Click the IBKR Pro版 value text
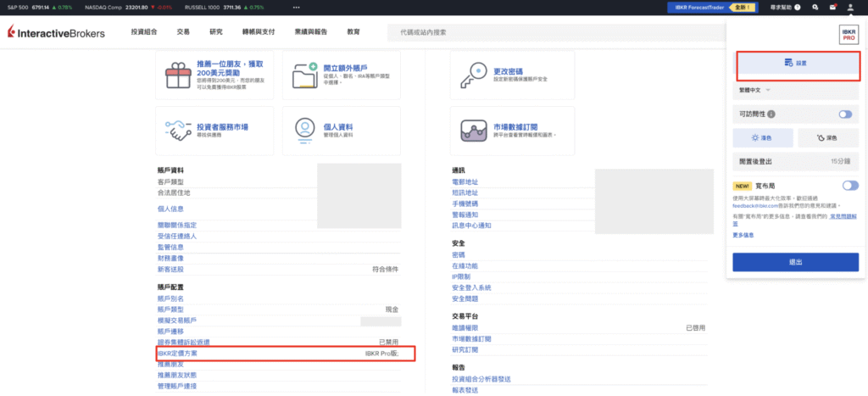 [382, 354]
